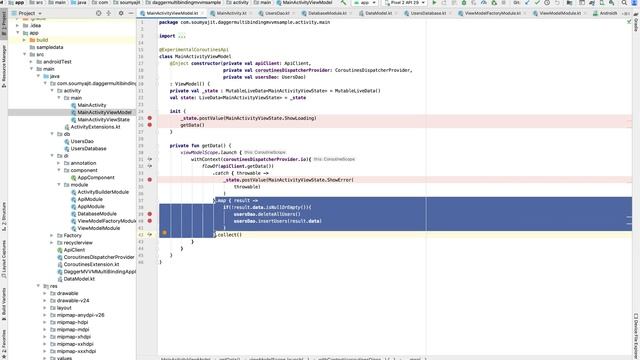Open the Build Variants side tool
The image size is (640, 360).
4,304
